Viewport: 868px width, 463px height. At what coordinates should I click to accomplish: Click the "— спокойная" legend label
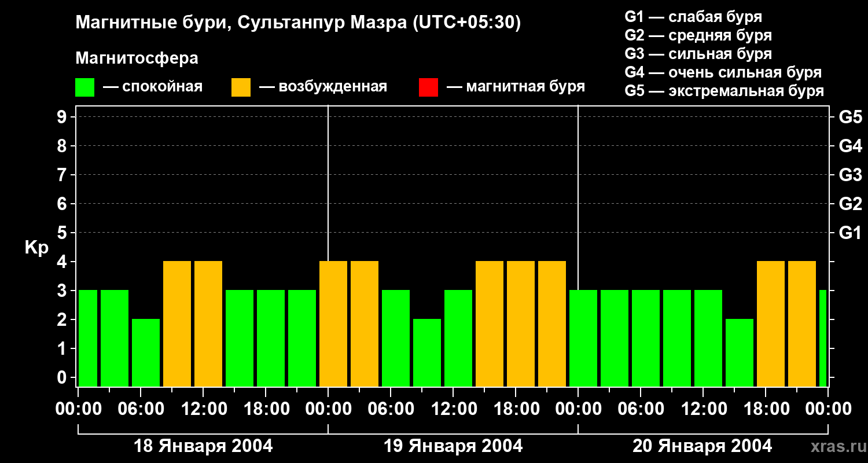pos(153,87)
